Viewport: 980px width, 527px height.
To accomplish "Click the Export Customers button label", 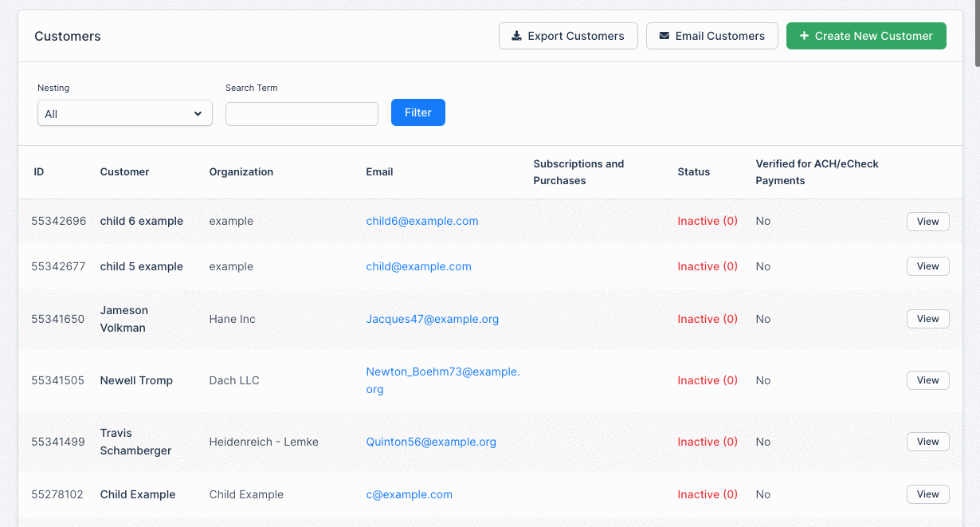I will pos(576,36).
